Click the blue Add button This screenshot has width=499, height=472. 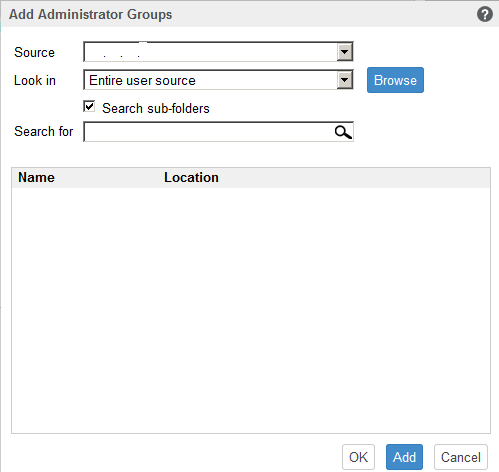pyautogui.click(x=404, y=457)
